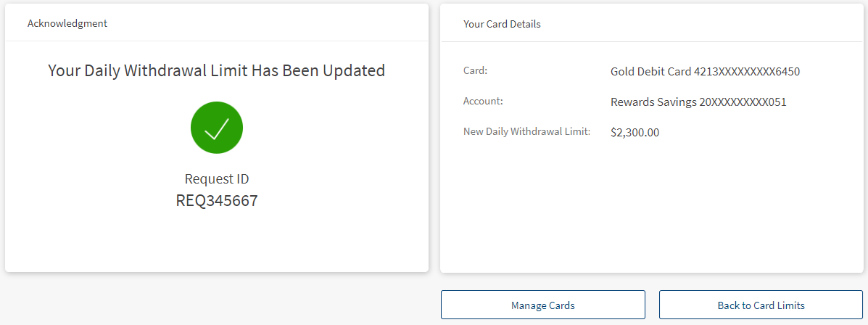Click the Your Card Details panel header
Screen dimensions: 868x325
[x=502, y=24]
